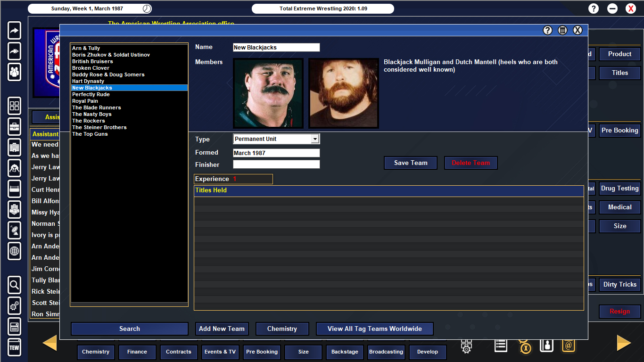This screenshot has height=362, width=644.
Task: Open the gear settings icon in the bottom bar
Action: tap(466, 346)
